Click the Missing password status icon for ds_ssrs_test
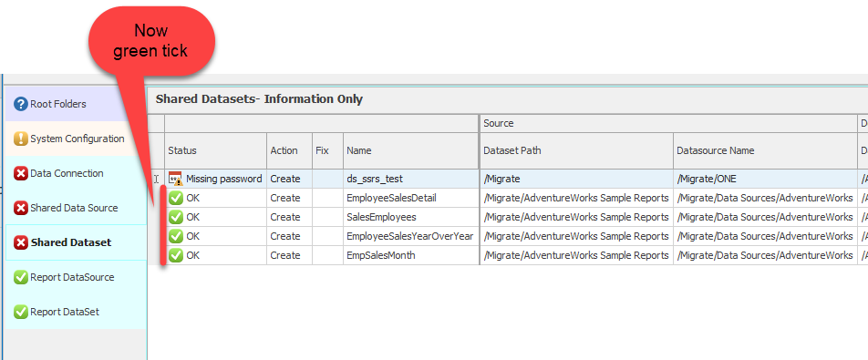The width and height of the screenshot is (868, 360). pyautogui.click(x=175, y=179)
